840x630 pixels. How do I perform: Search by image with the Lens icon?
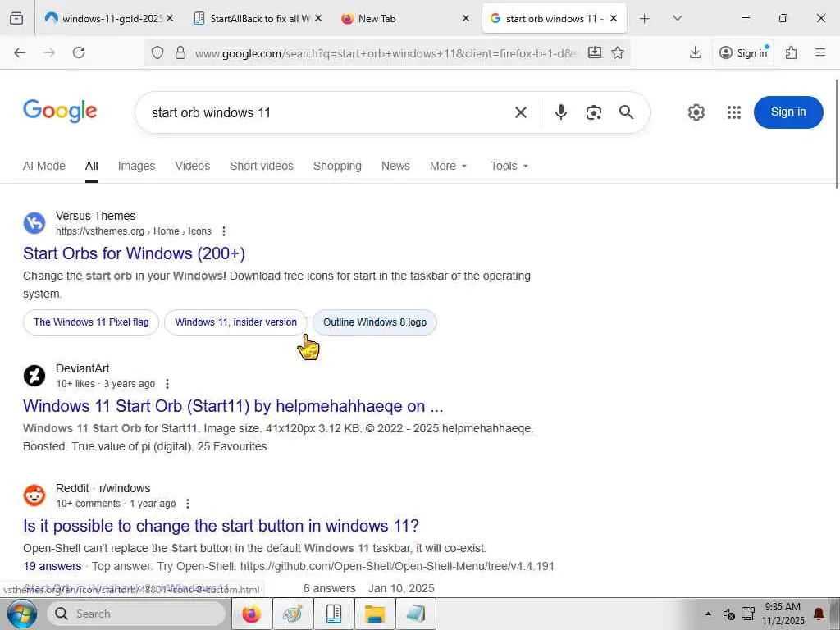pos(594,112)
